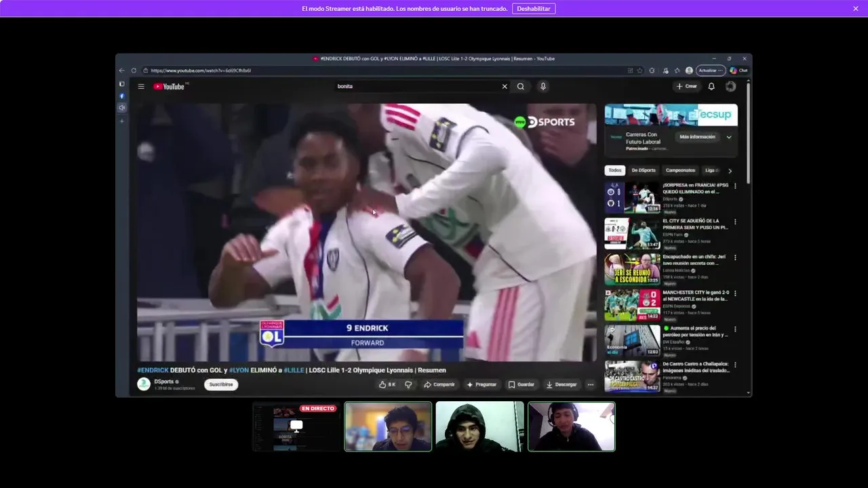Dislike the video with thumbs down
Viewport: 868px width, 488px height.
click(x=408, y=384)
